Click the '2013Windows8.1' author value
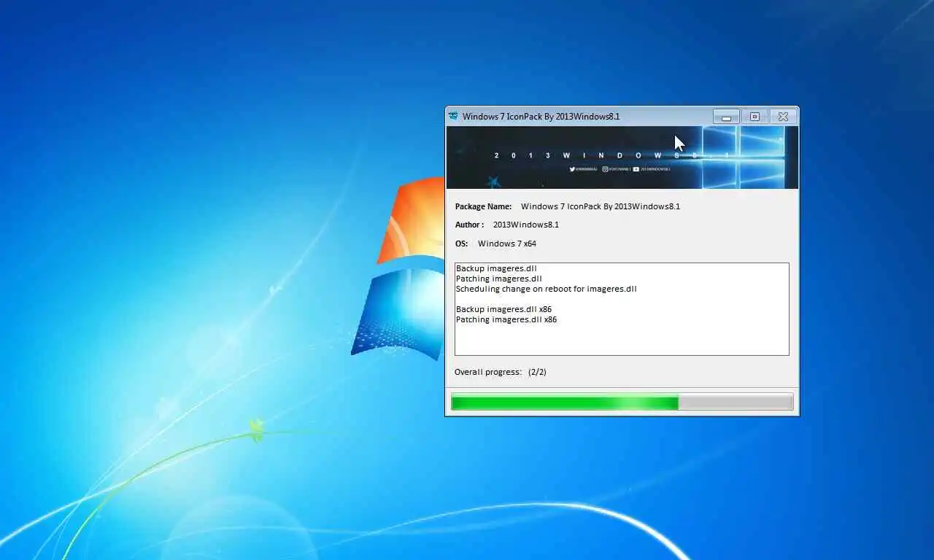 click(526, 225)
